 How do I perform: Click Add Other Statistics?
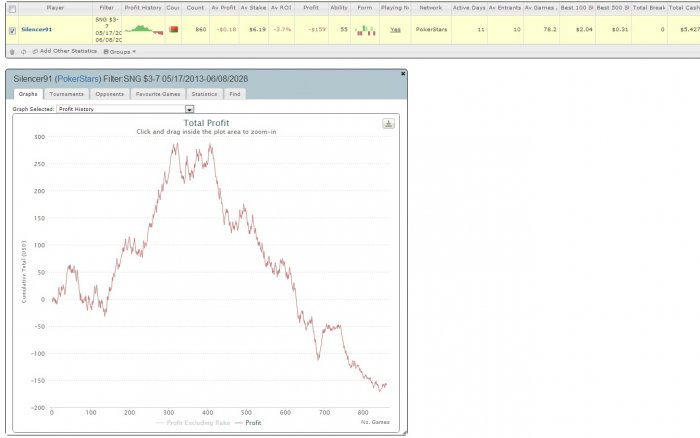pos(65,51)
